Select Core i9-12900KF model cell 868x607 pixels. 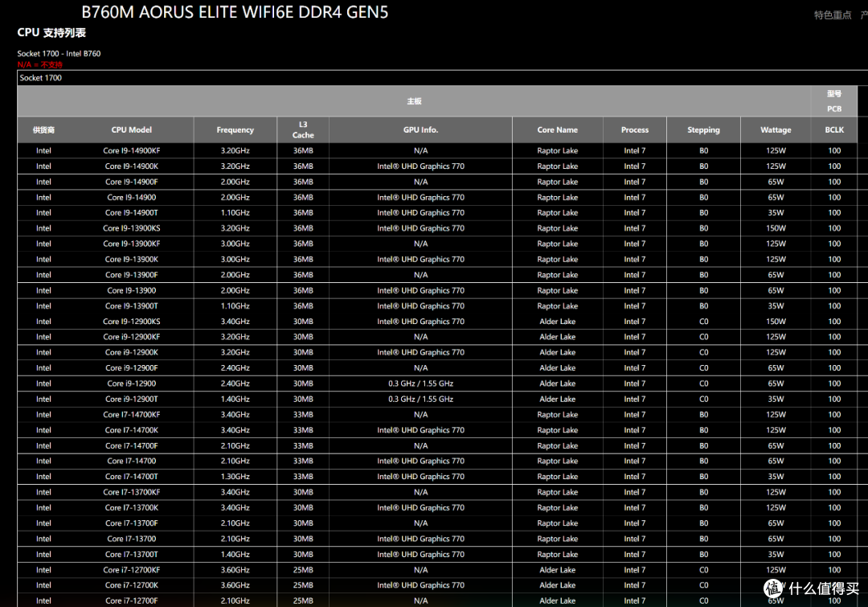point(131,337)
